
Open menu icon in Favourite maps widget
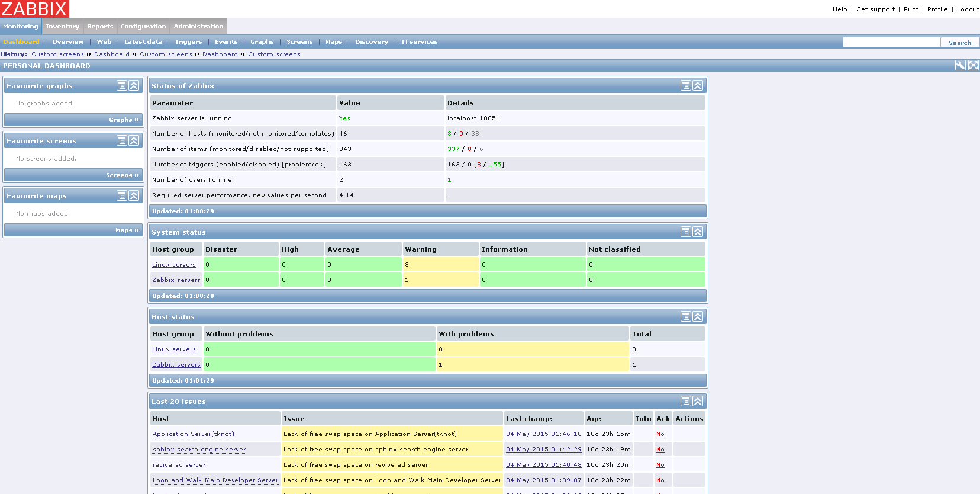pos(122,196)
